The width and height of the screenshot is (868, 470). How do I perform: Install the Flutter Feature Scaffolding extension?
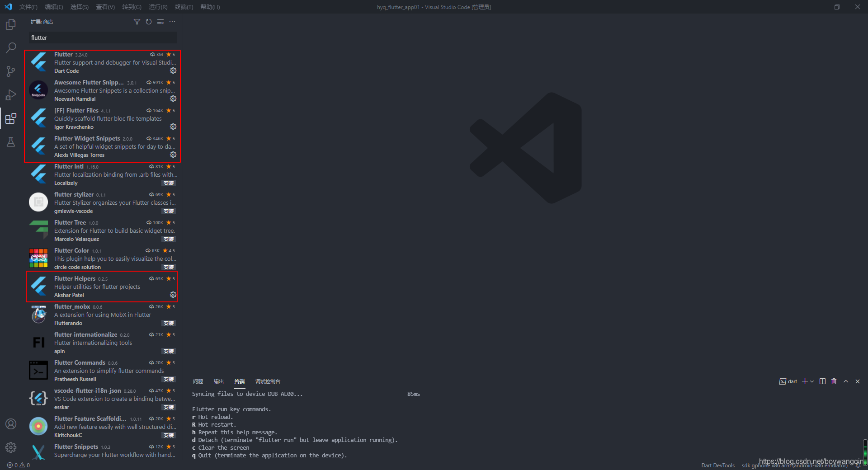tap(169, 435)
